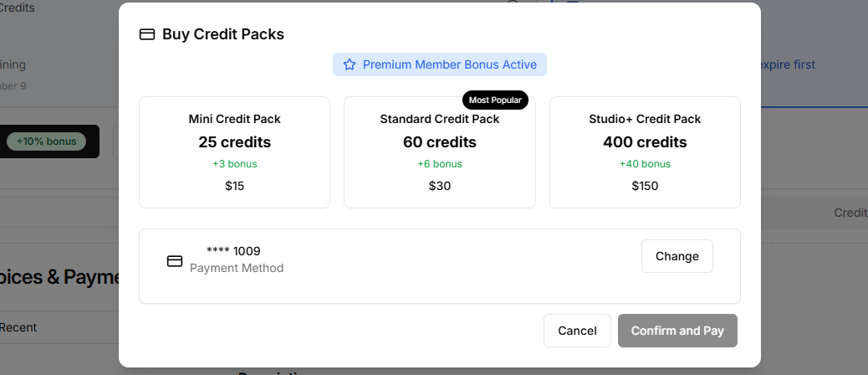Click the card icon next to **** 1009

coord(175,261)
